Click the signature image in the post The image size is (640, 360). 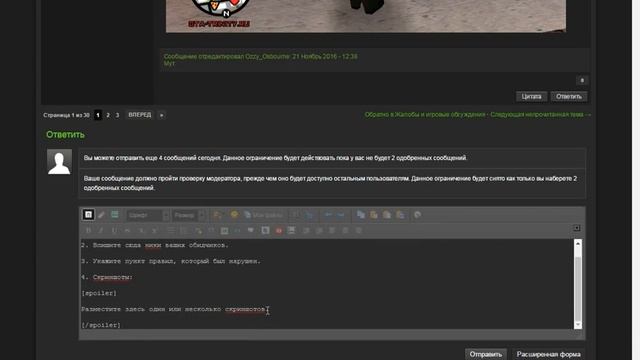coord(366,16)
